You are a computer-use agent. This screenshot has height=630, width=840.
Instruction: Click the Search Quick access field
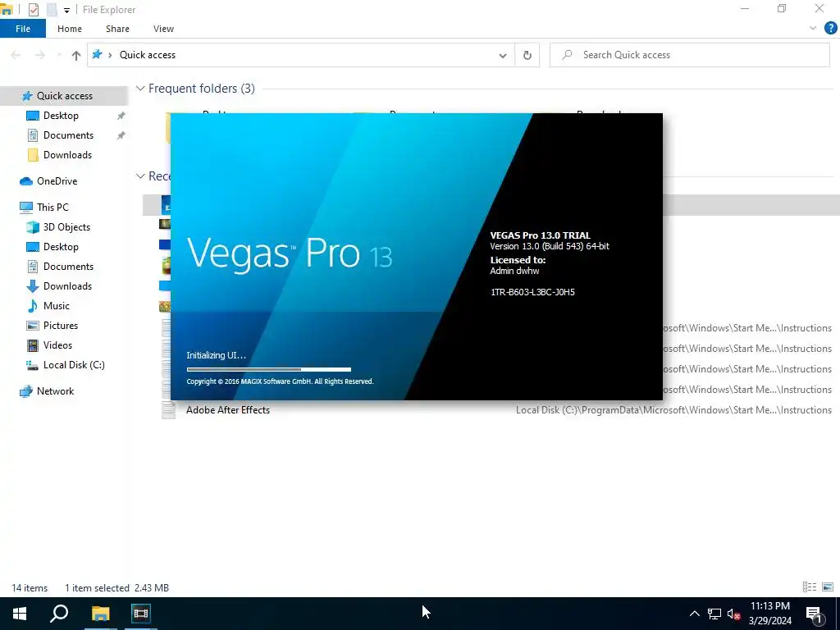click(689, 55)
